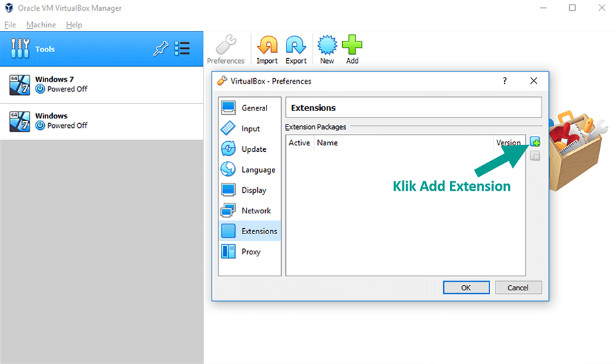616x364 pixels.
Task: Open the File menu
Action: point(10,25)
